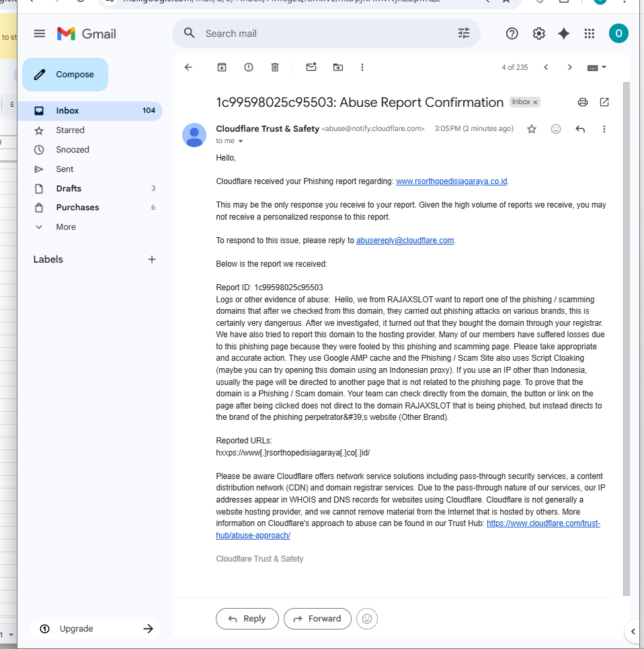Delete this email with trash icon

[275, 67]
